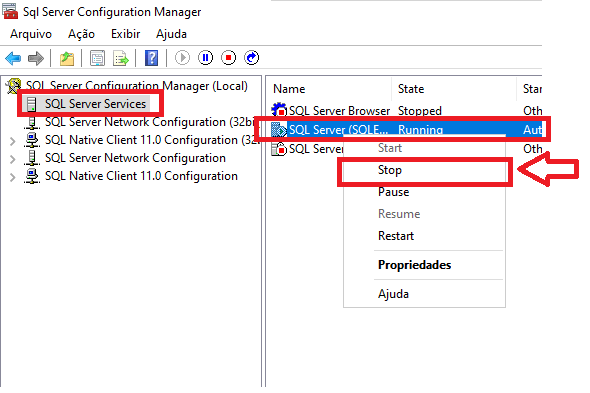Screen dimensions: 590x393
Task: Click the SQL Server Services tree icon
Action: point(32,104)
